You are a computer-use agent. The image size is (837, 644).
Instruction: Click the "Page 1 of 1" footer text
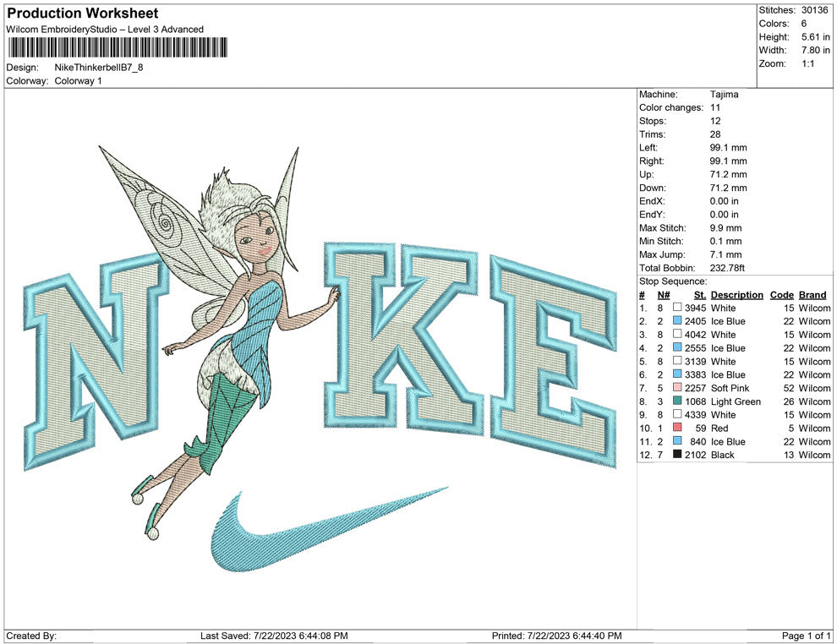(806, 636)
